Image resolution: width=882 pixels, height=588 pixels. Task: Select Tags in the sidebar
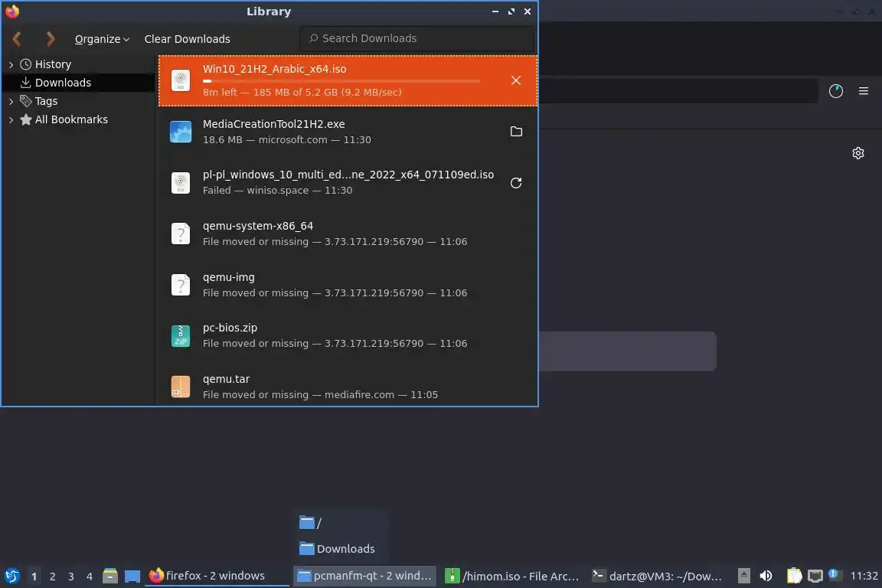click(x=46, y=101)
